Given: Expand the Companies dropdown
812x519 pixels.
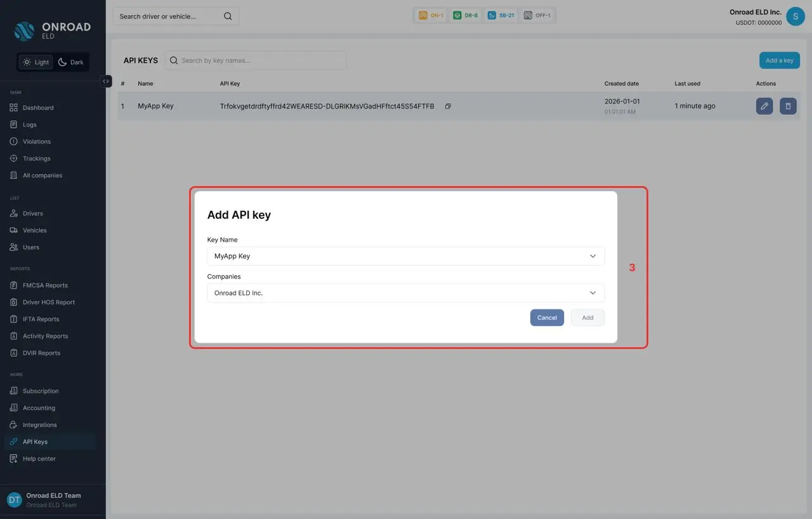Looking at the screenshot, I should point(405,293).
